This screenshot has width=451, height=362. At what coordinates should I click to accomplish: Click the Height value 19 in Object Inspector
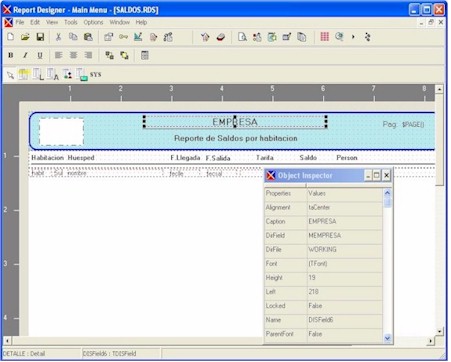pyautogui.click(x=345, y=278)
